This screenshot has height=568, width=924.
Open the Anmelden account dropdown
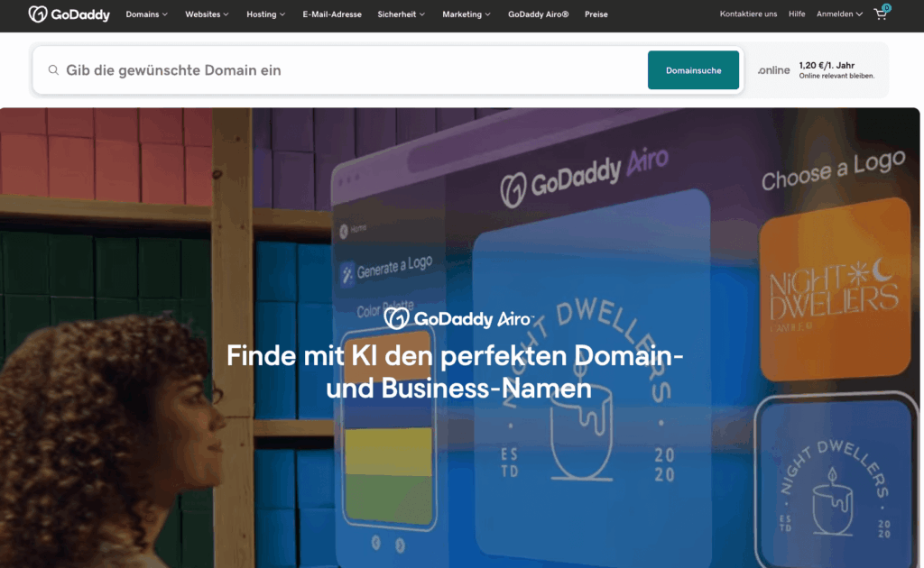click(839, 14)
